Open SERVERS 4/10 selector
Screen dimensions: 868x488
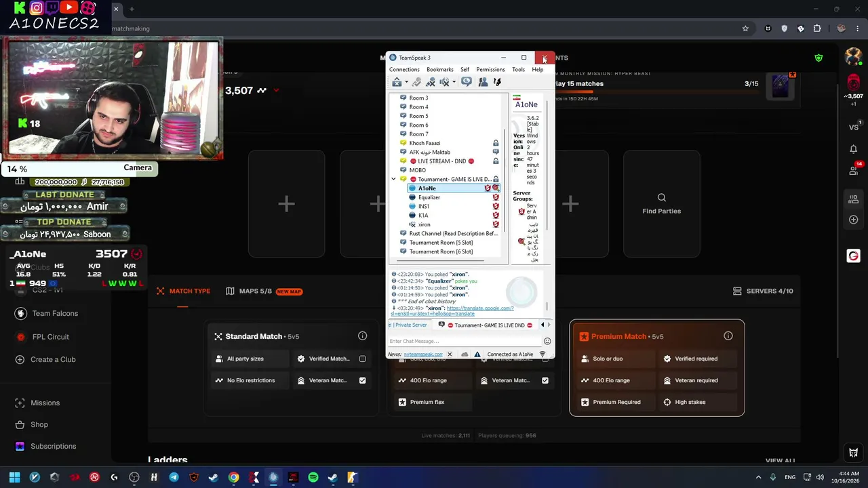pyautogui.click(x=763, y=291)
